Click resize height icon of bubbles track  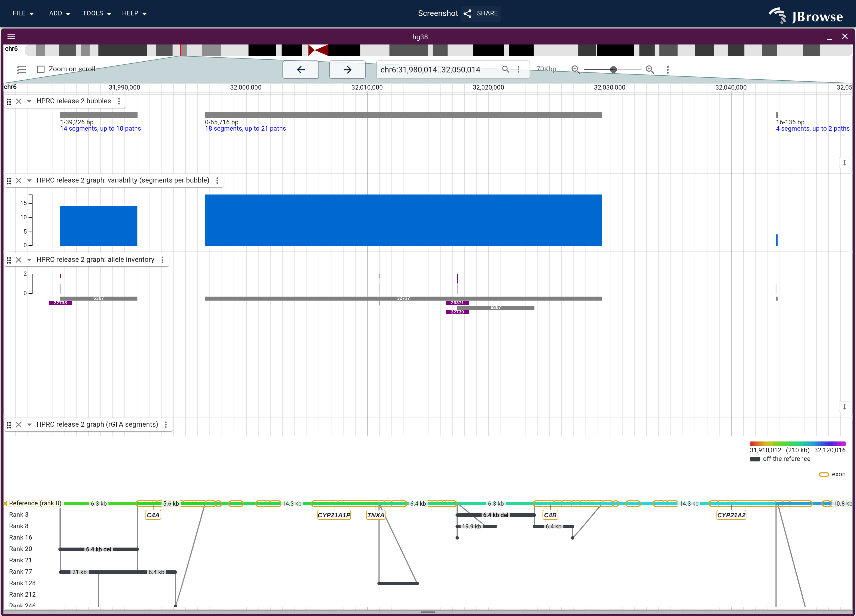844,163
